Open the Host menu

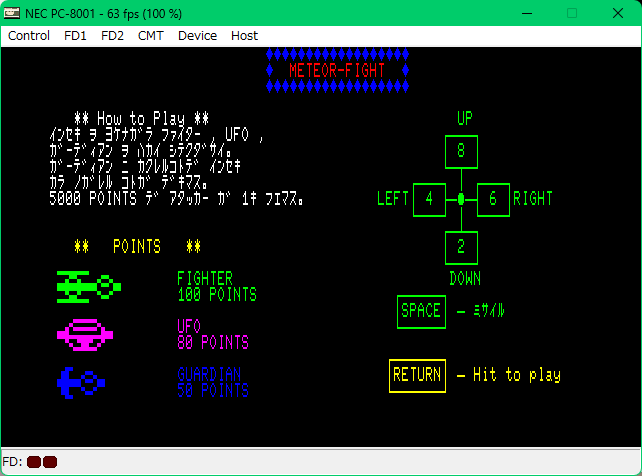pyautogui.click(x=244, y=36)
